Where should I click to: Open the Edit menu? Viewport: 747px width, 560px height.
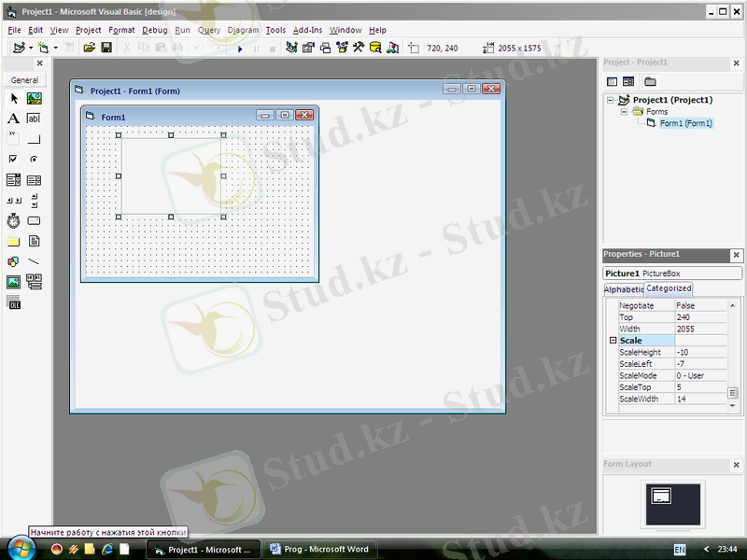[x=35, y=30]
